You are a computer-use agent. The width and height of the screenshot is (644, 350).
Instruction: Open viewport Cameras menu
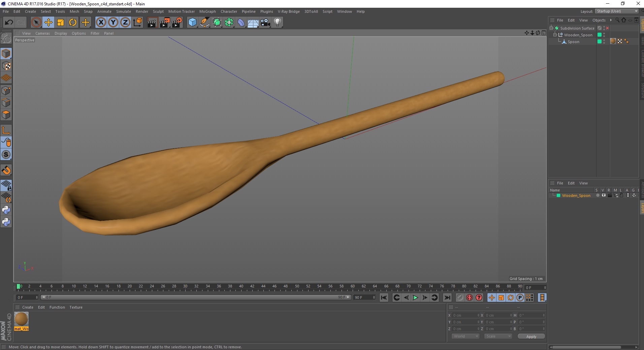tap(42, 33)
